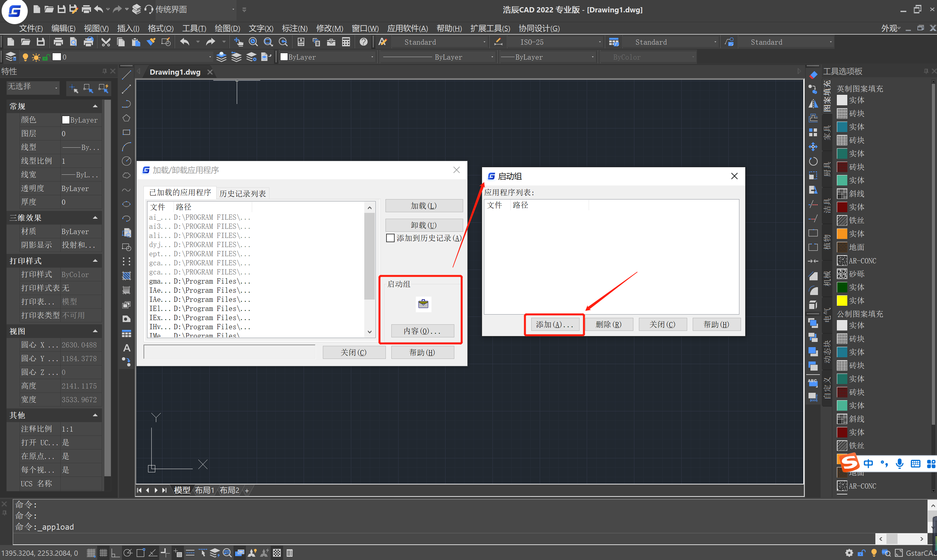The width and height of the screenshot is (937, 560).
Task: Click the 加载(L) button
Action: click(x=423, y=206)
